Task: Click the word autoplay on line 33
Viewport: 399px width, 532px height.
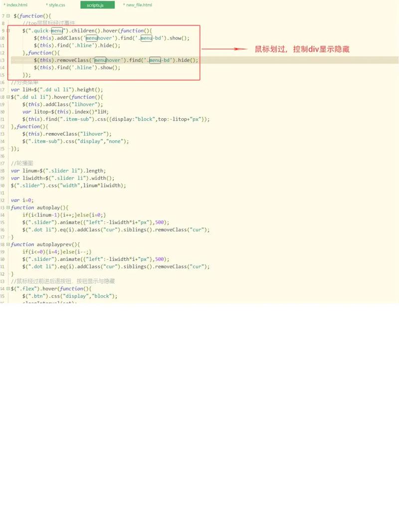Action: 48,207
